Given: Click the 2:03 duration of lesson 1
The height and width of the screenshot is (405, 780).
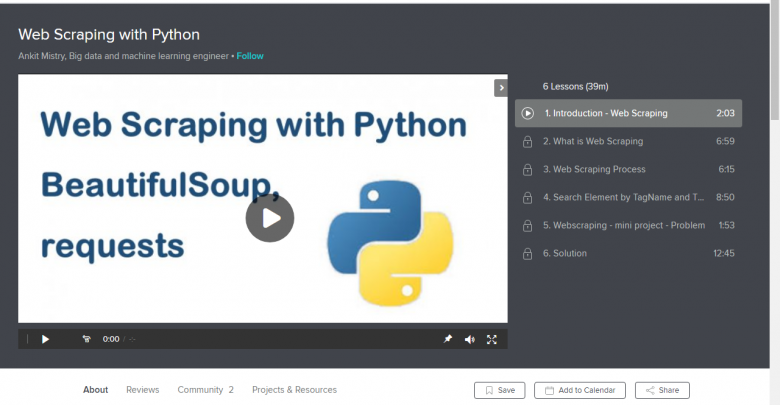Looking at the screenshot, I should click(725, 113).
